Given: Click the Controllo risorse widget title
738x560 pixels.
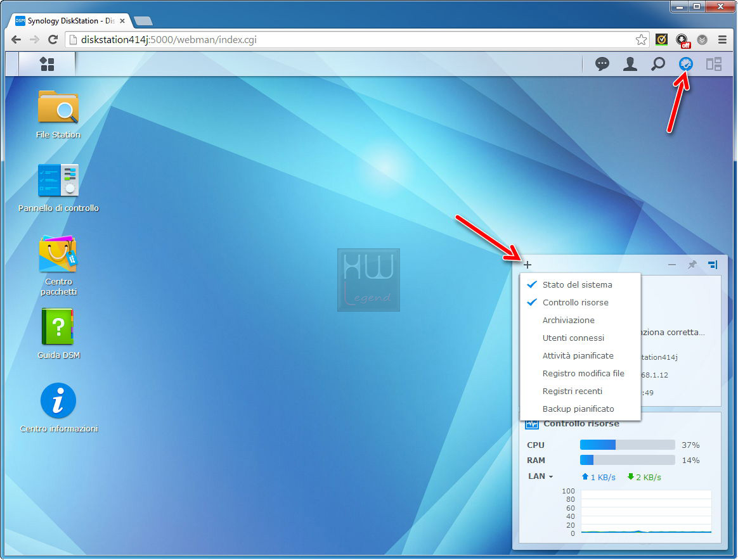Looking at the screenshot, I should (581, 424).
